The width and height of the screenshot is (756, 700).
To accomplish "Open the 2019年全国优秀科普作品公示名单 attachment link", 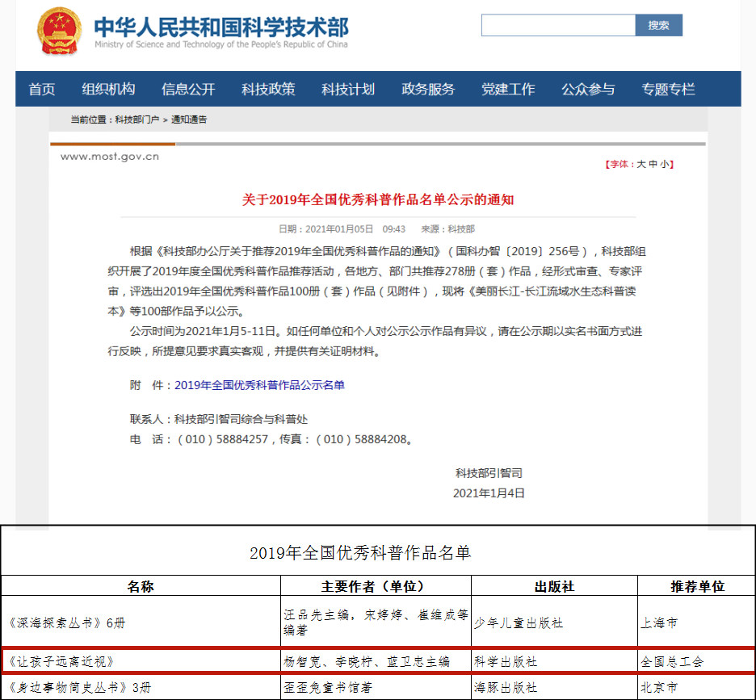I will tap(259, 385).
